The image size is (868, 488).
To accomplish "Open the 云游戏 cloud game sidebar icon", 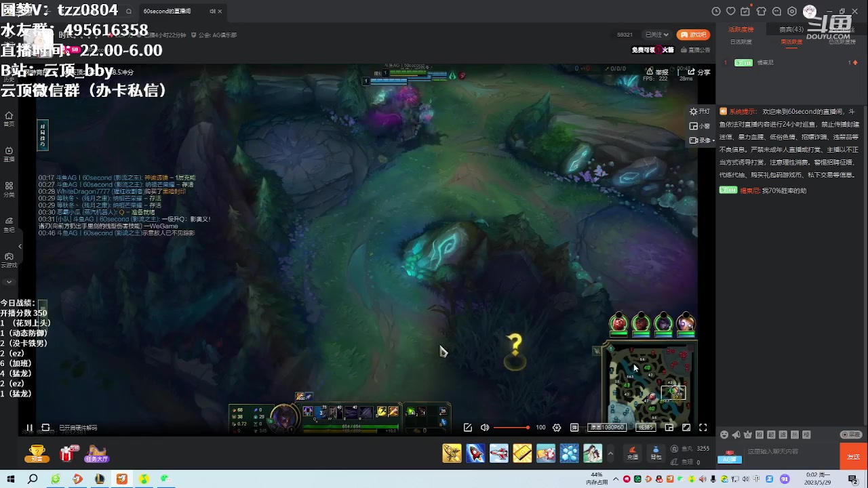I will point(9,260).
